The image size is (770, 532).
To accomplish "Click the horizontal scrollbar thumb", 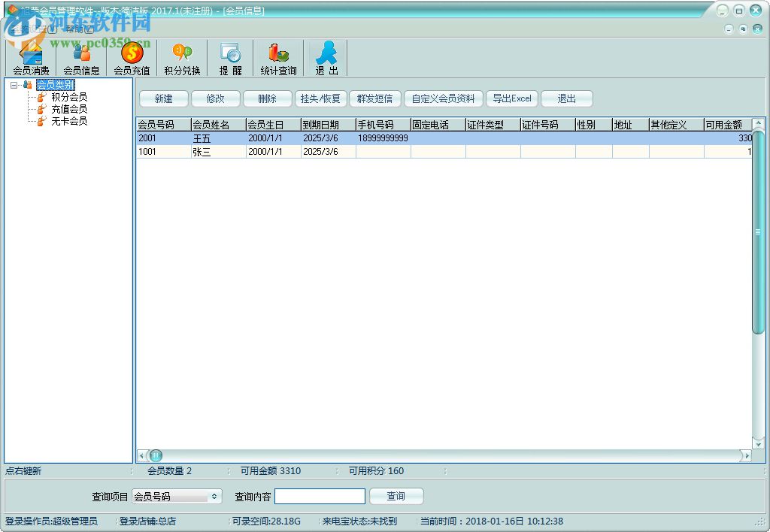I will click(156, 456).
